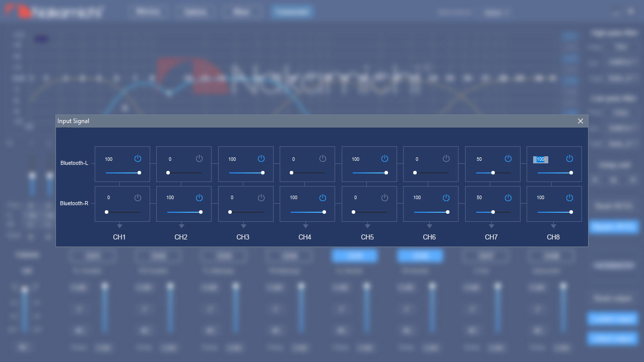Select the Bluetooth-L slider knob for CH3
The width and height of the screenshot is (644, 362).
[x=263, y=172]
